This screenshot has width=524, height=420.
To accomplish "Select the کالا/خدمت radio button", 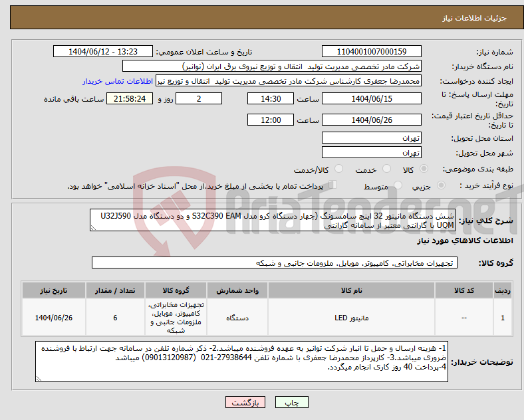I will coord(339,169).
